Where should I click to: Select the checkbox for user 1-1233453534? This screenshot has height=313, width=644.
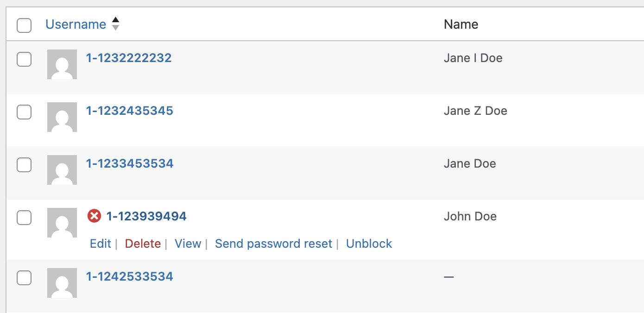point(24,165)
